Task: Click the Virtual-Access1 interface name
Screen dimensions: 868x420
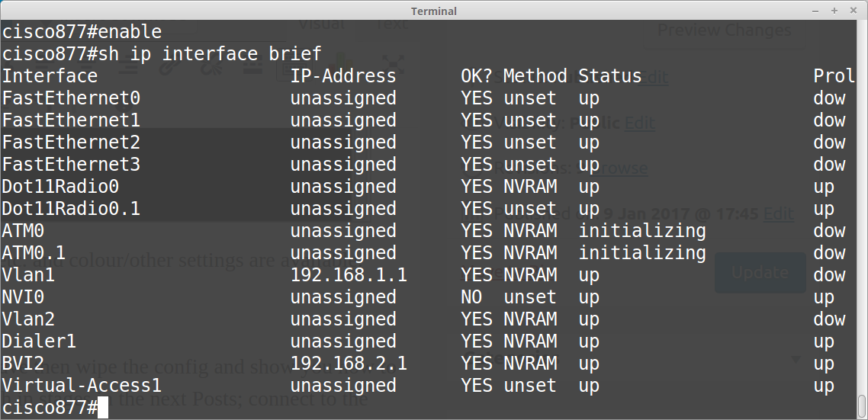Action: (82, 386)
